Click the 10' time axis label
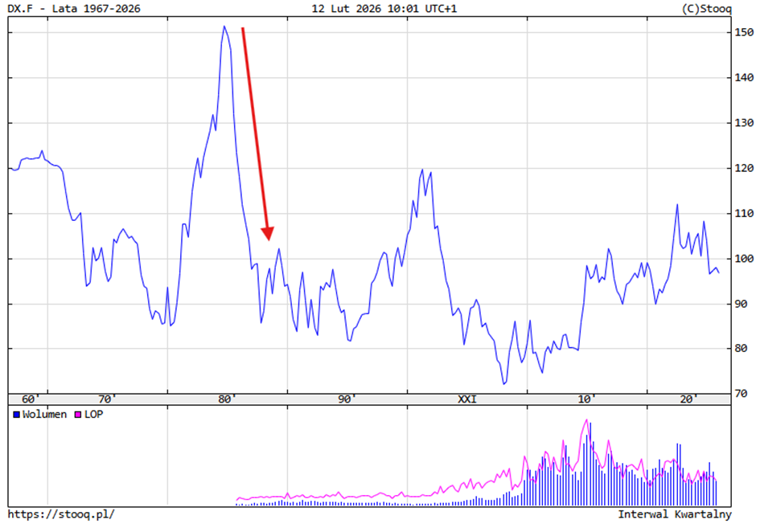Viewport: 760px width, 532px height. tap(586, 399)
